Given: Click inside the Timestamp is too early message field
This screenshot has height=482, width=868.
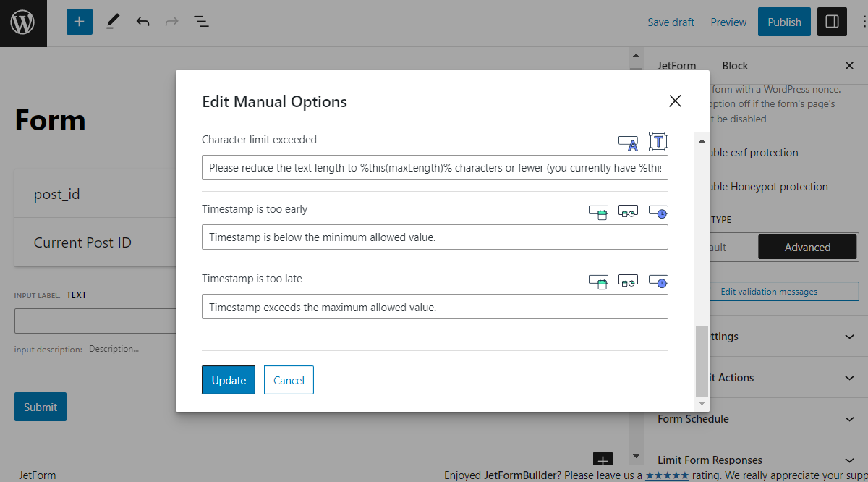Looking at the screenshot, I should pyautogui.click(x=434, y=237).
